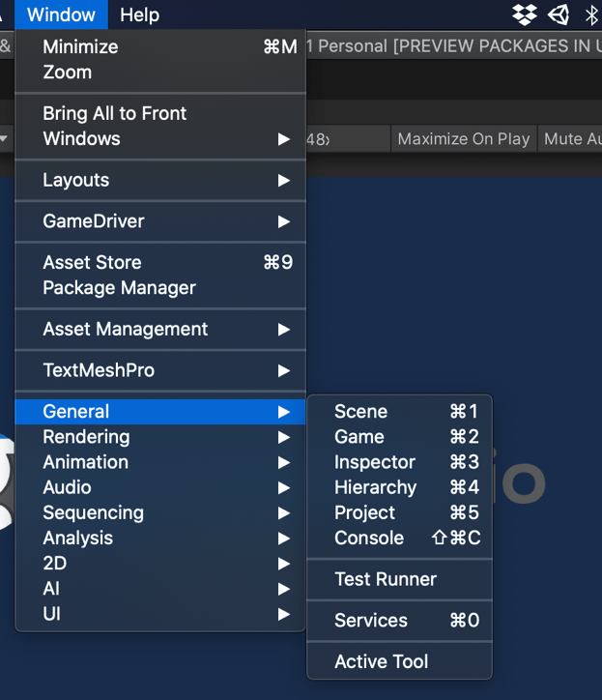Select Bring All to Front
This screenshot has width=602, height=700.
coord(115,113)
